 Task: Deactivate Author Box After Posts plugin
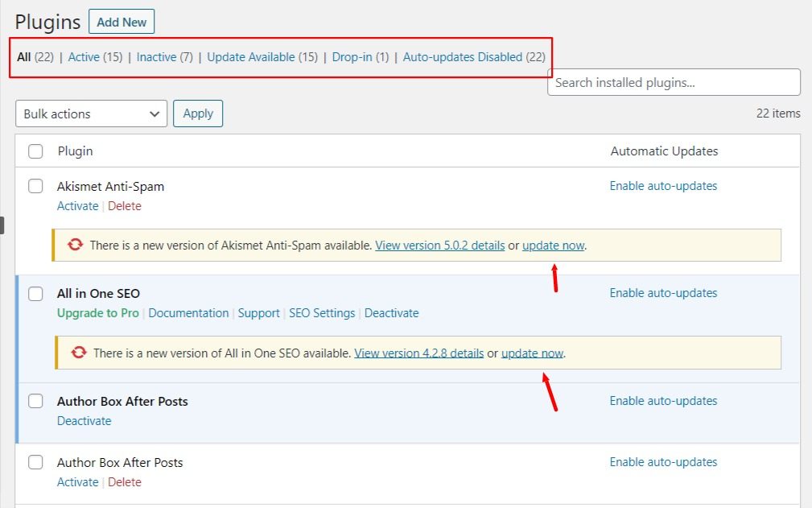pos(84,421)
